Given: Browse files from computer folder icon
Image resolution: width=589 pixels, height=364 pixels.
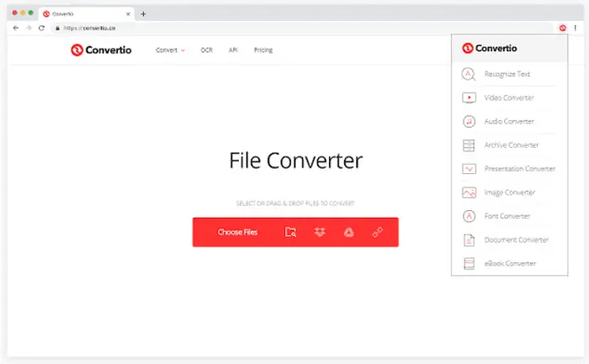Looking at the screenshot, I should (290, 232).
